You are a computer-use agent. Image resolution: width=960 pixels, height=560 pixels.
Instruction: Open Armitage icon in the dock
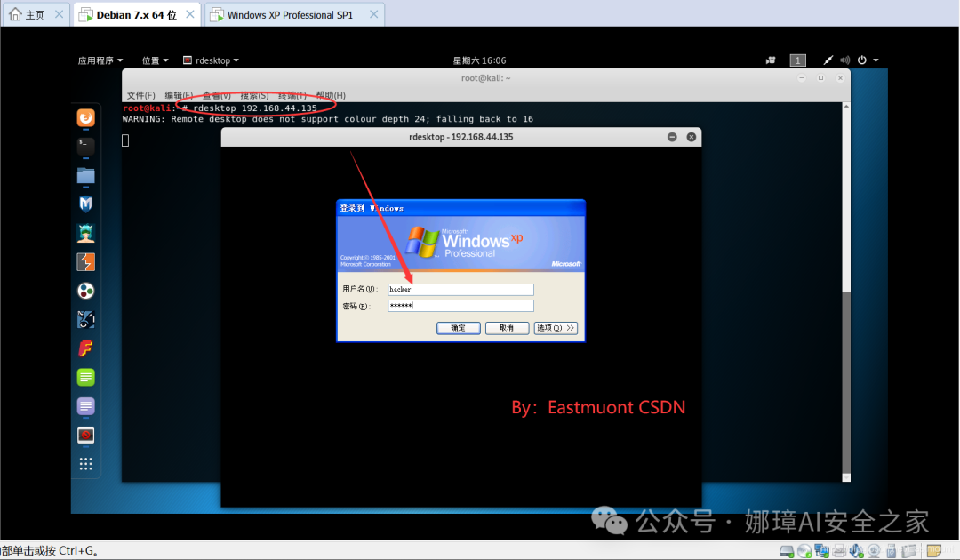pyautogui.click(x=85, y=233)
